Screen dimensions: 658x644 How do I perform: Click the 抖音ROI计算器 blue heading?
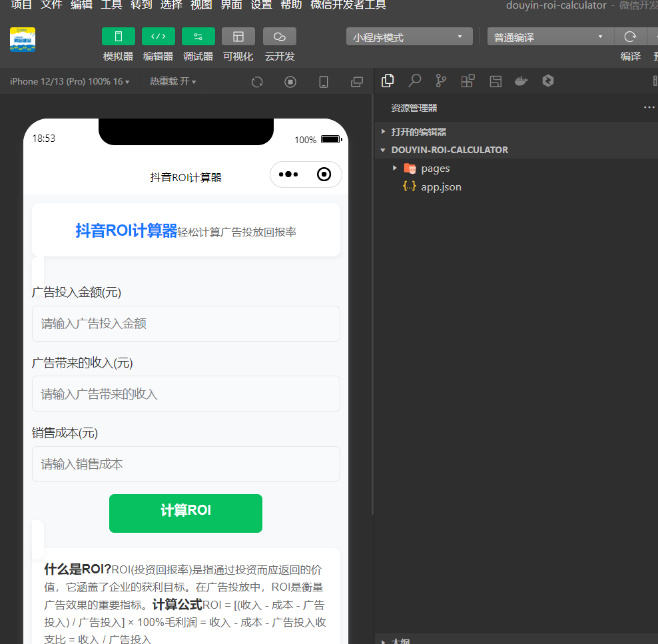point(127,230)
